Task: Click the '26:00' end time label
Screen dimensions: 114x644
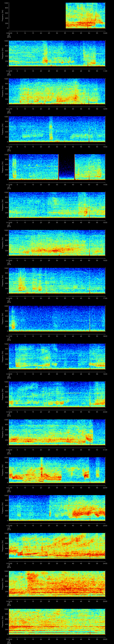Action: [105, 639]
